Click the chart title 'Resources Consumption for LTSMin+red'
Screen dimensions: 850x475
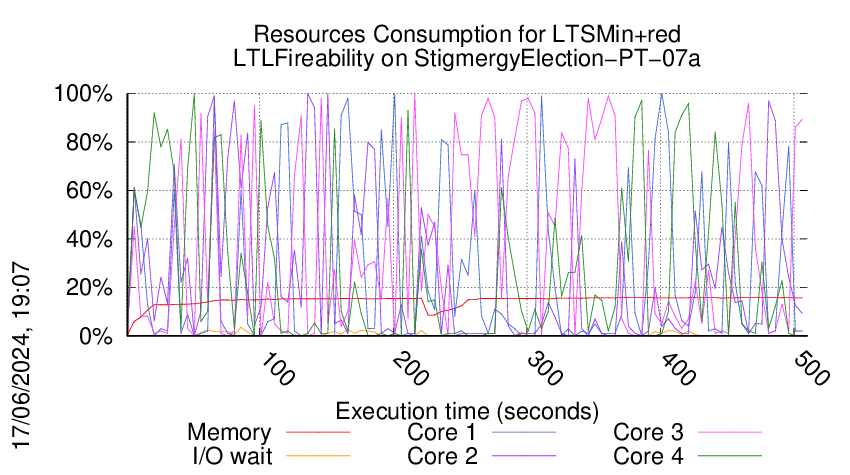pyautogui.click(x=467, y=34)
